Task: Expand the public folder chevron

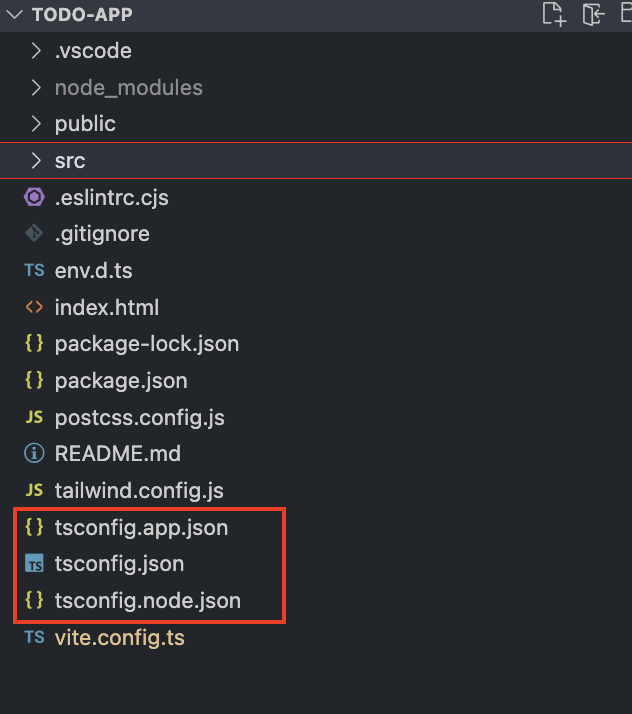Action: click(36, 124)
